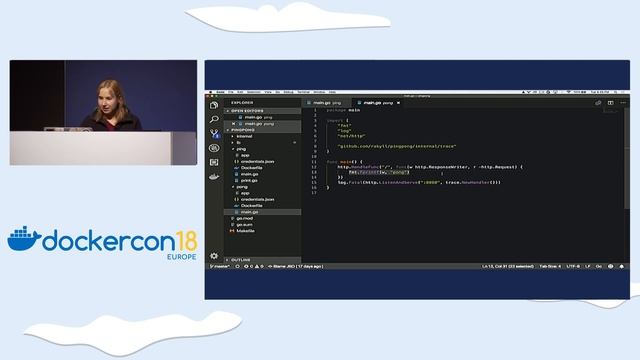Viewport: 640px width, 360px height.
Task: Switch to the main.go ping tab
Action: pyautogui.click(x=326, y=103)
